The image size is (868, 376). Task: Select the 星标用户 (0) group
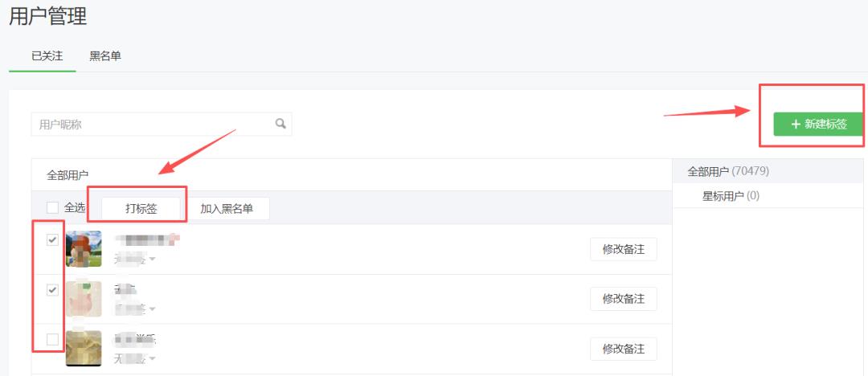[x=731, y=196]
